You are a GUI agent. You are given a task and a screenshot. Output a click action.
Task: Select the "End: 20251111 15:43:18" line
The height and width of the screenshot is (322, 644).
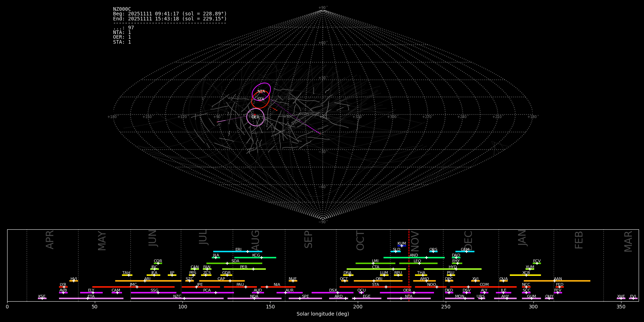170,19
